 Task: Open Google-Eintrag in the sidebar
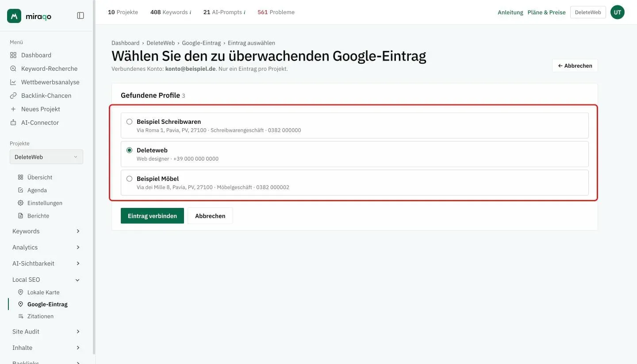pyautogui.click(x=47, y=304)
